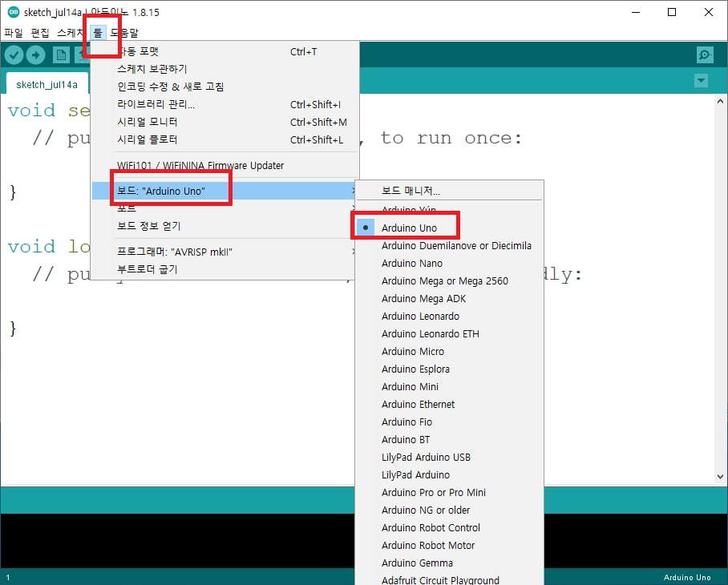Select Arduino Fio board
728x585 pixels.
[x=450, y=422]
